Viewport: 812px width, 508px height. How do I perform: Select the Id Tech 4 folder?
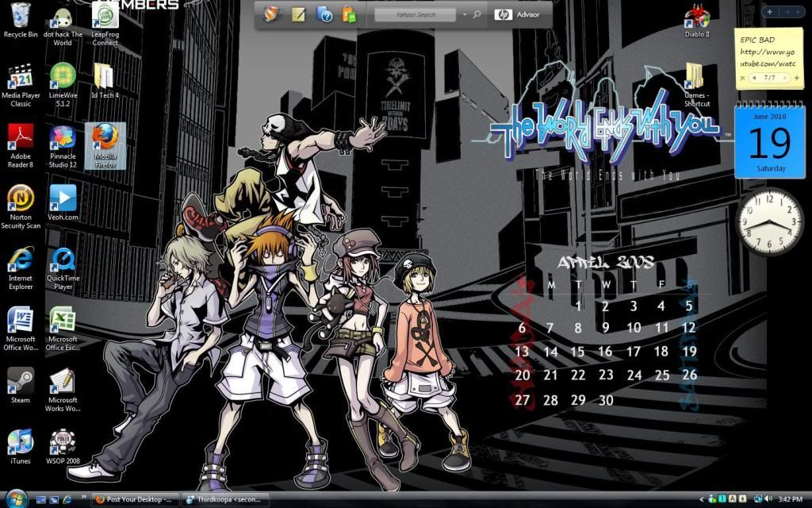coord(105,82)
